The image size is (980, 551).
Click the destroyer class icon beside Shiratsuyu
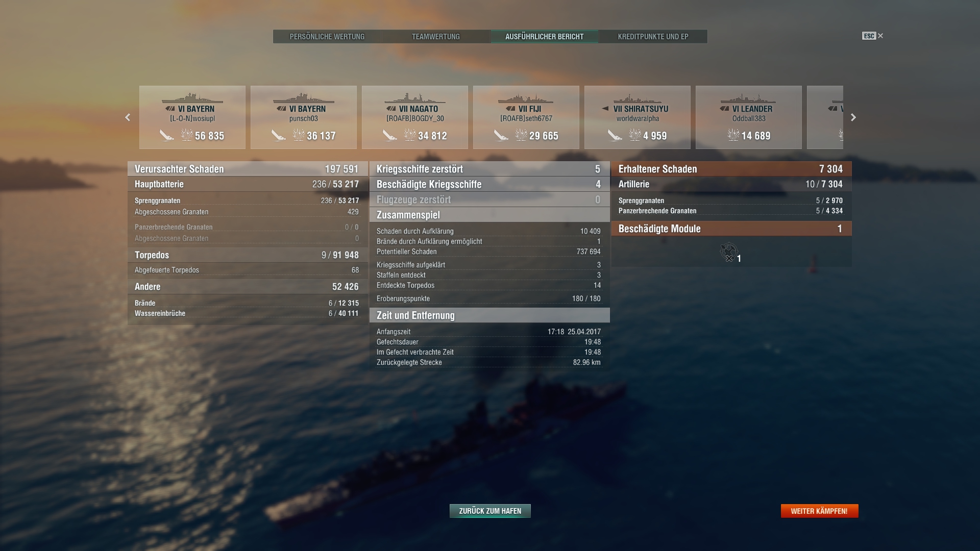tap(605, 109)
